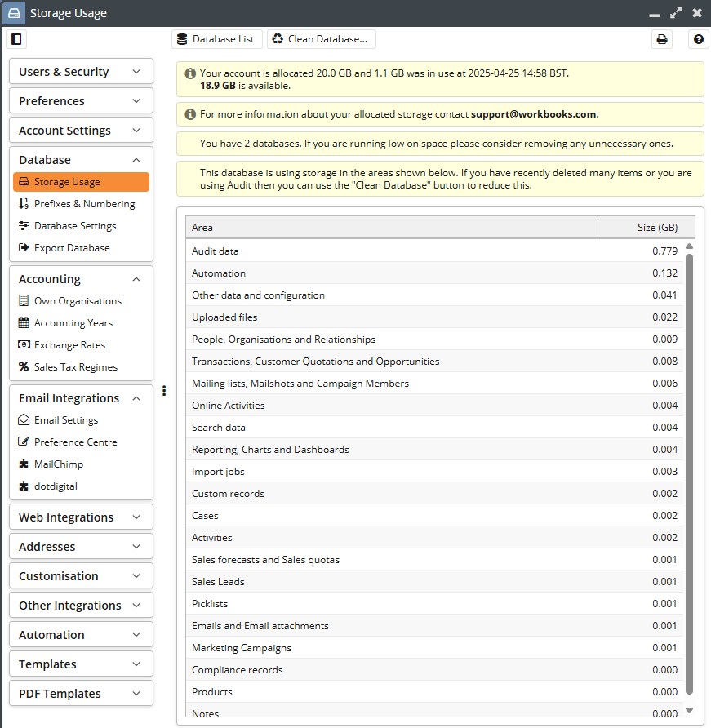Click the Database Settings sliders icon
The width and height of the screenshot is (711, 728).
[x=24, y=225]
